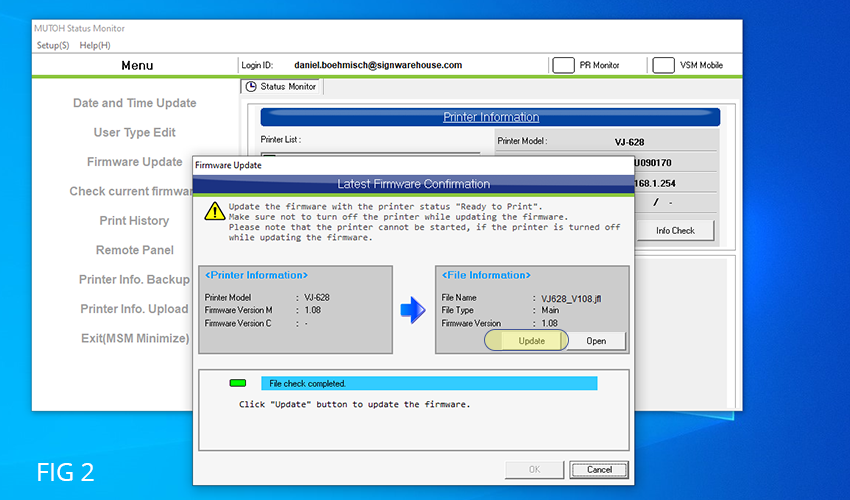850x500 pixels.
Task: Open Date and Time Update
Action: click(135, 103)
